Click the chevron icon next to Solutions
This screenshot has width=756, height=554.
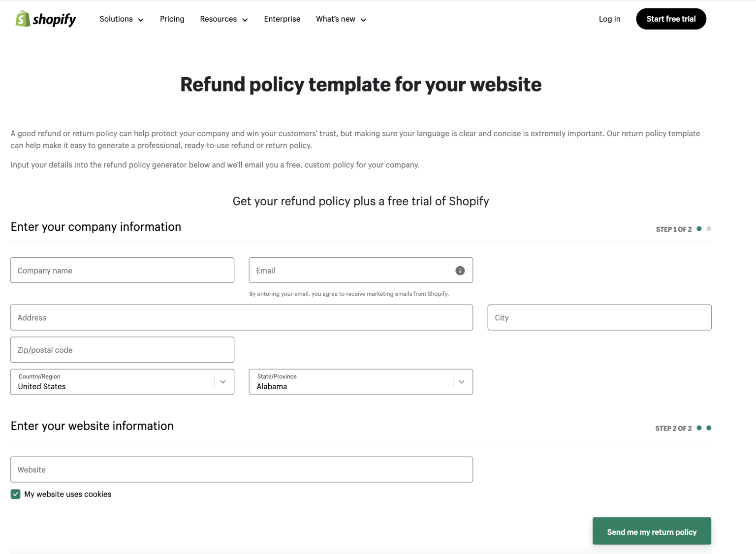tap(141, 20)
